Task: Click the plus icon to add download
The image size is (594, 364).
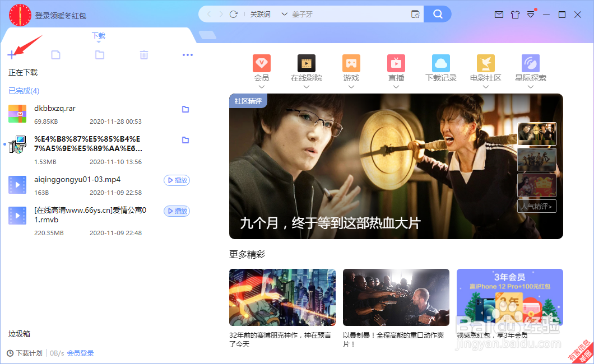Action: coord(11,55)
